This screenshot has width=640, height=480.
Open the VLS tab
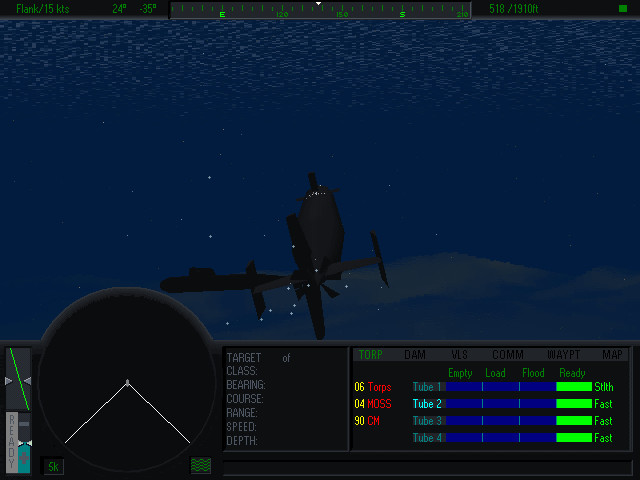click(459, 355)
